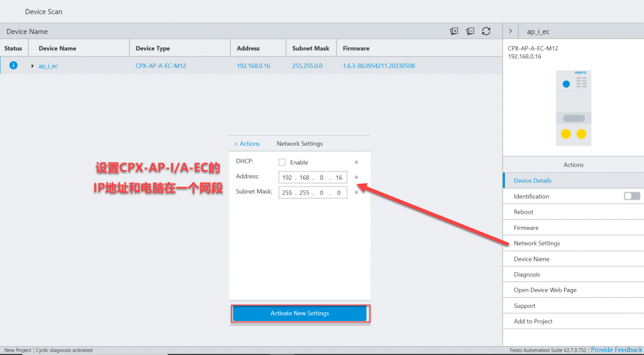
Task: Open the Diagnosis action
Action: point(574,275)
